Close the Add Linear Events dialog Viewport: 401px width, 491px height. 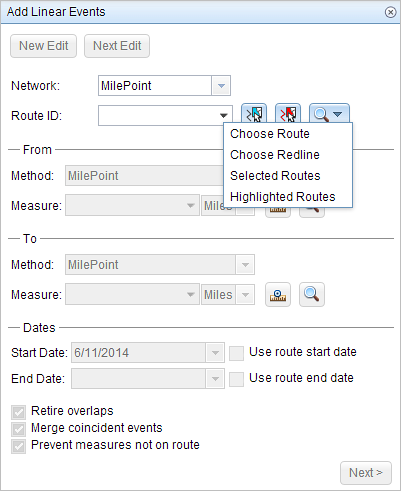point(390,12)
